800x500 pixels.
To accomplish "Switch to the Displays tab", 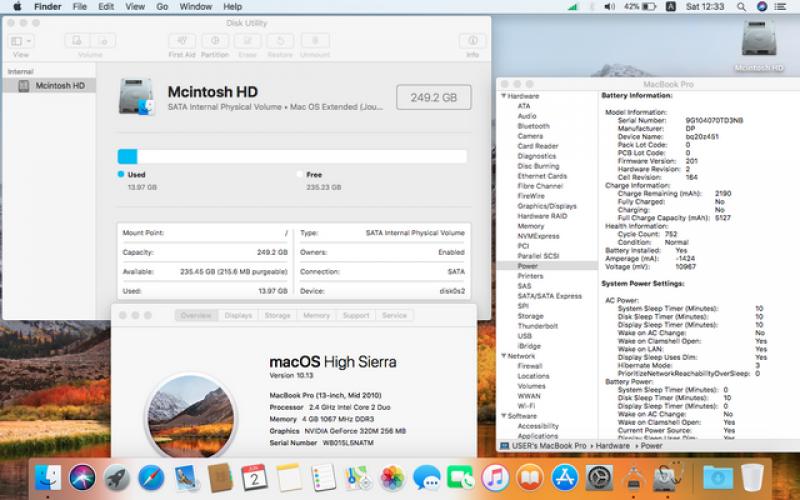I will click(x=238, y=315).
